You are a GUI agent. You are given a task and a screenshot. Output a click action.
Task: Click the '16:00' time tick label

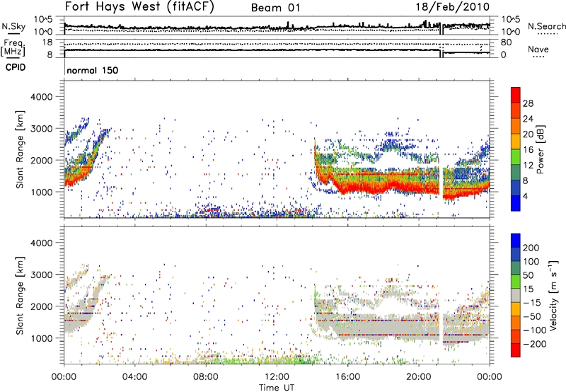[347, 377]
